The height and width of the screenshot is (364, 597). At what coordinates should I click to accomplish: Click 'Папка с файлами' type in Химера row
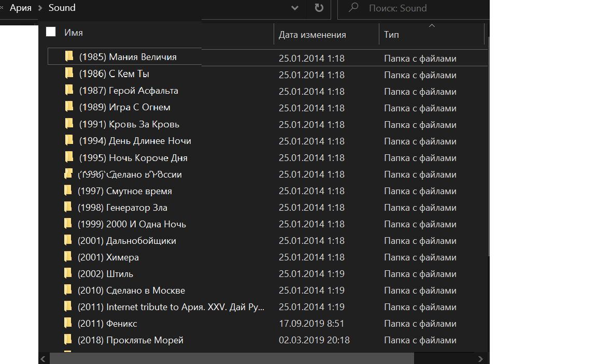pyautogui.click(x=420, y=257)
